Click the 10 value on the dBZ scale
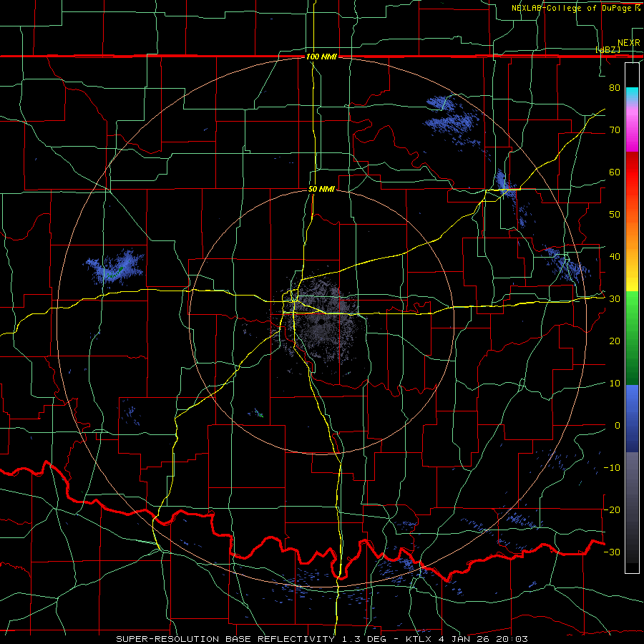This screenshot has height=644, width=644. tap(615, 384)
